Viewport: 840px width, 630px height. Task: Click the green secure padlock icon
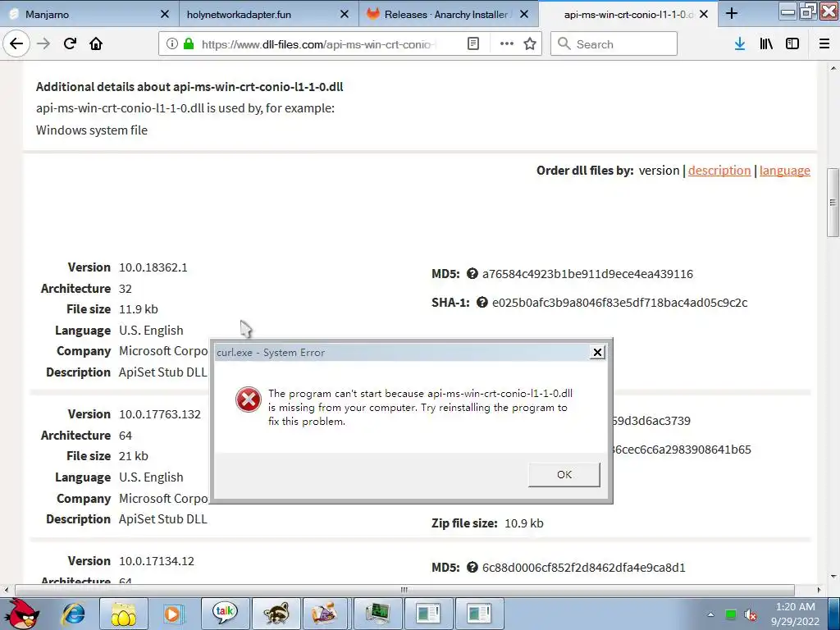click(189, 44)
